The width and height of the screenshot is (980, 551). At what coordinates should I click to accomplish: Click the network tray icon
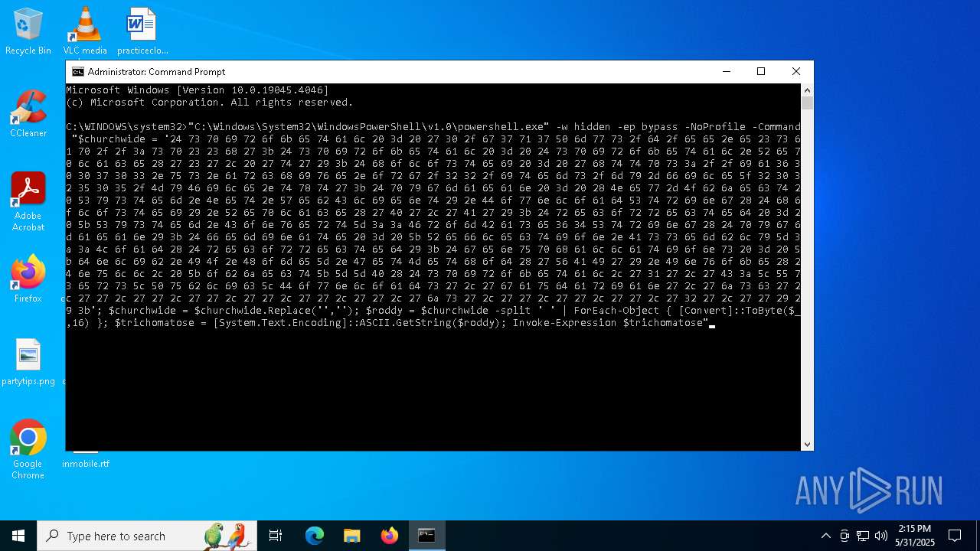point(863,536)
